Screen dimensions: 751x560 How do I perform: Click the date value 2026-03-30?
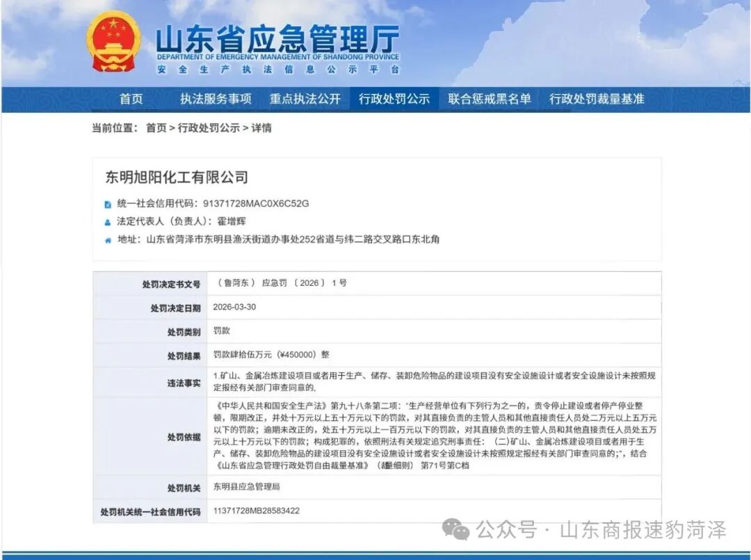coord(234,307)
